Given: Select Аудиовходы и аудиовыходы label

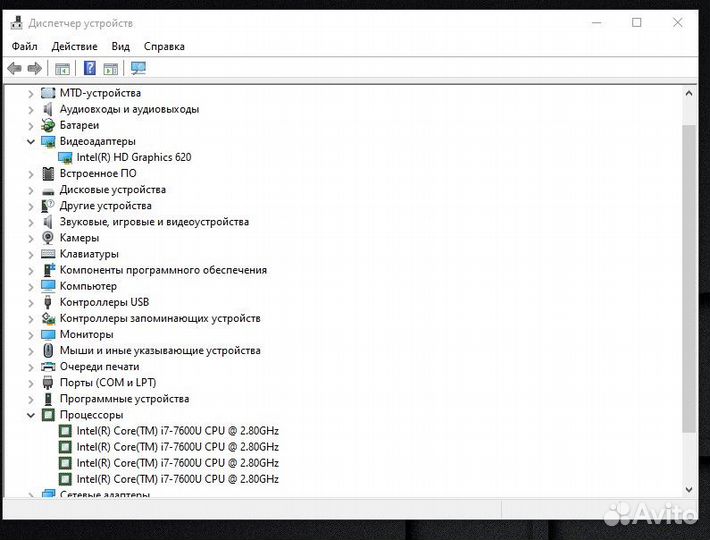Looking at the screenshot, I should click(130, 109).
